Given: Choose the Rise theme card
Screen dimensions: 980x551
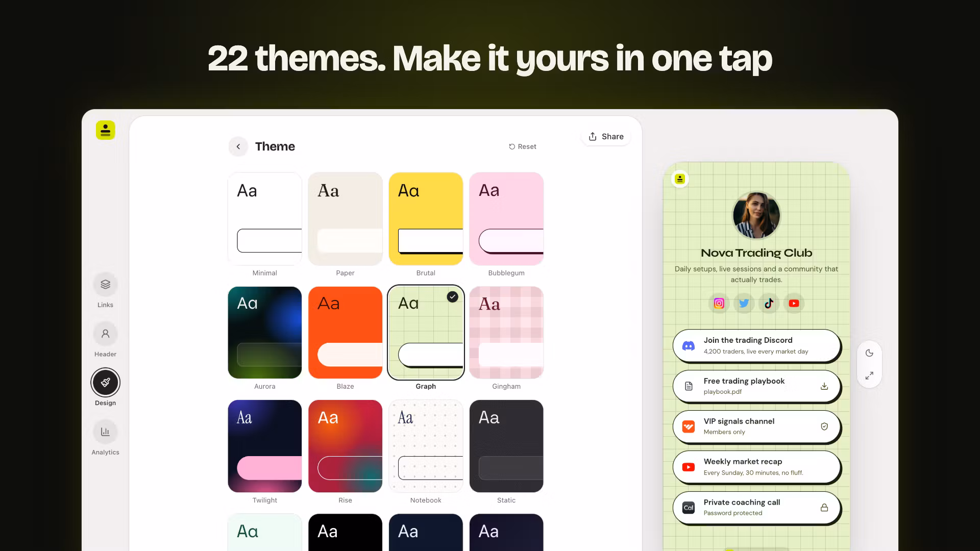Looking at the screenshot, I should coord(345,446).
